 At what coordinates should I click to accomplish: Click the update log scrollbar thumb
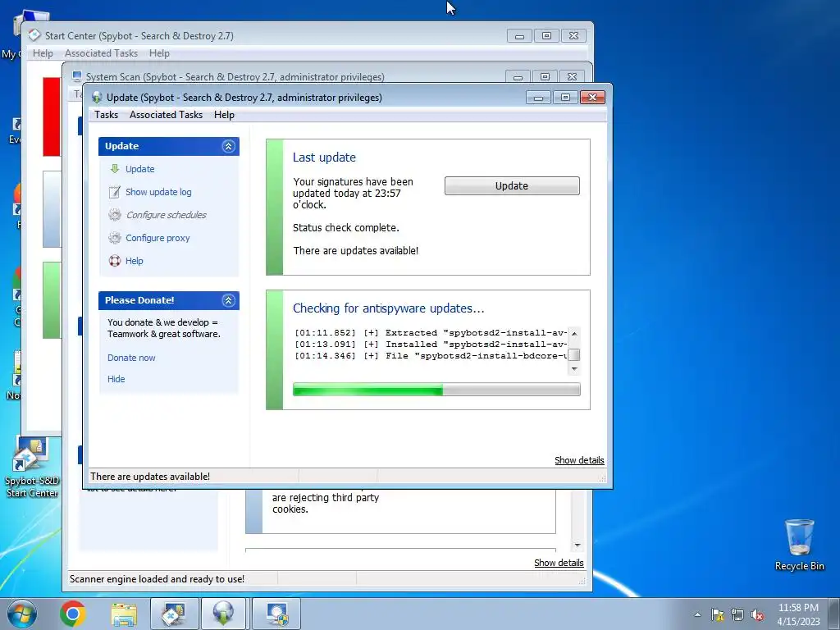tap(574, 354)
